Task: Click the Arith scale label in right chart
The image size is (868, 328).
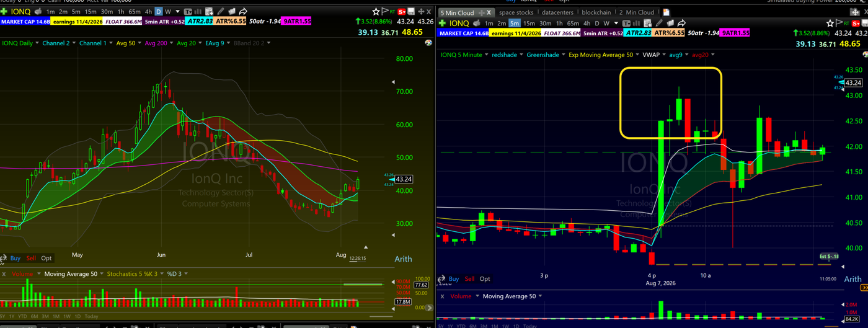Action: (x=853, y=280)
